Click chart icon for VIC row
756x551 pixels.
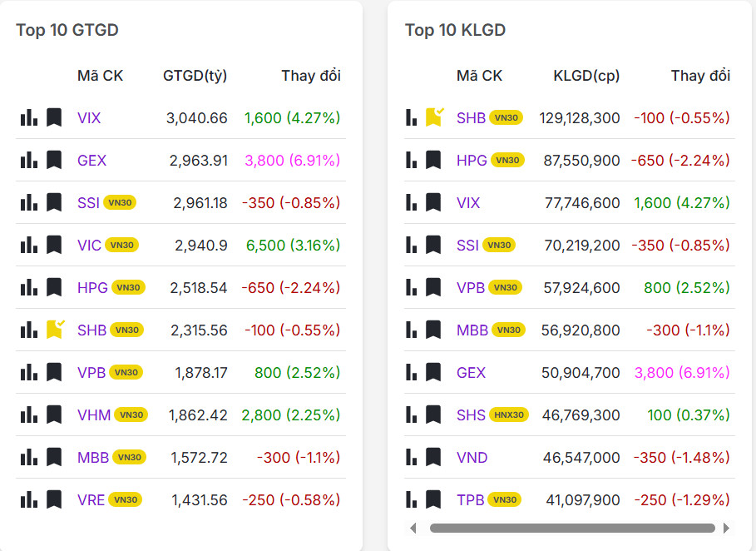click(29, 245)
